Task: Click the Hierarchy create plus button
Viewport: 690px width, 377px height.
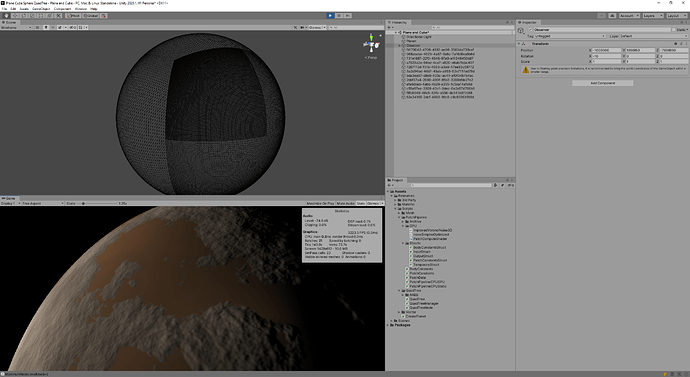Action: tap(389, 27)
